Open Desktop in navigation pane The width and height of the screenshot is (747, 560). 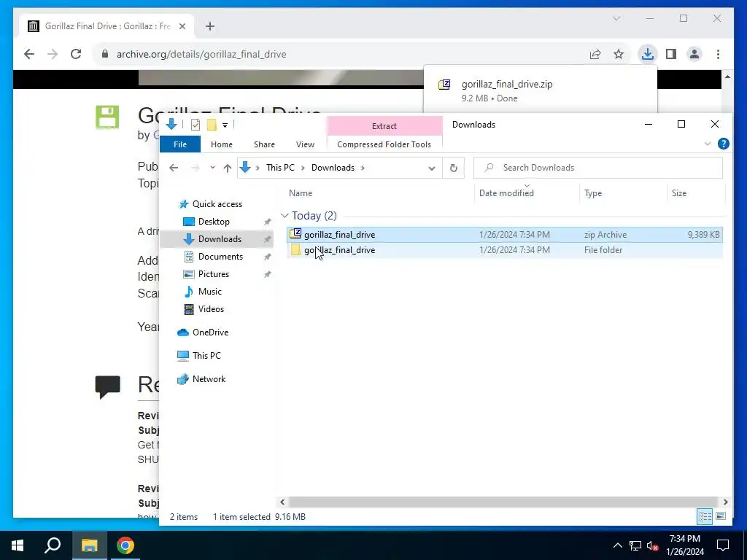click(x=214, y=222)
